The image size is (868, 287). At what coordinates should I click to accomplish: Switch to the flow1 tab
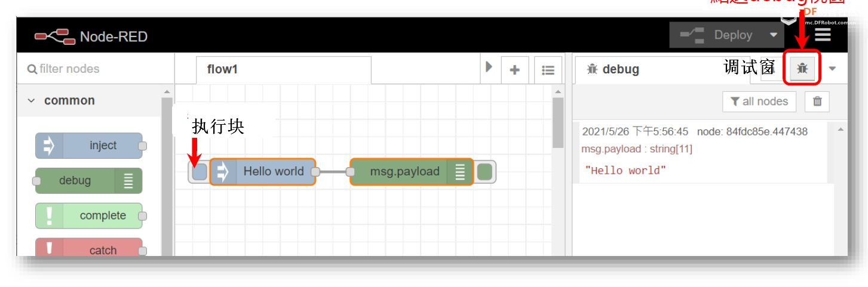tap(283, 69)
